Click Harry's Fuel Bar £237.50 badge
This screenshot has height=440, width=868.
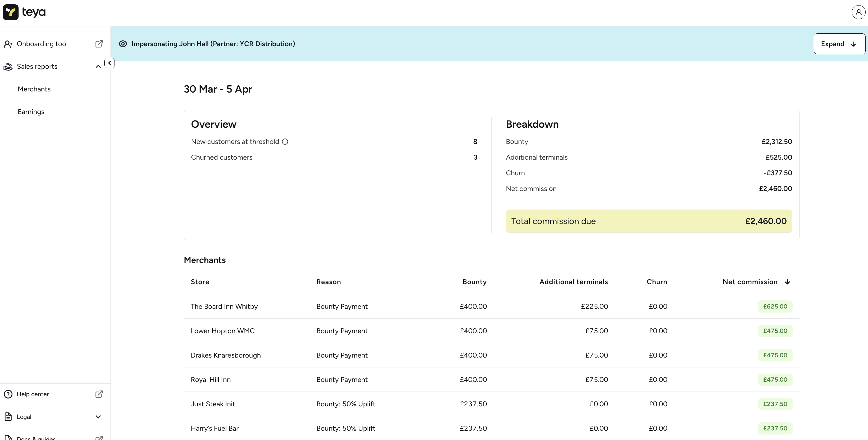pos(775,428)
